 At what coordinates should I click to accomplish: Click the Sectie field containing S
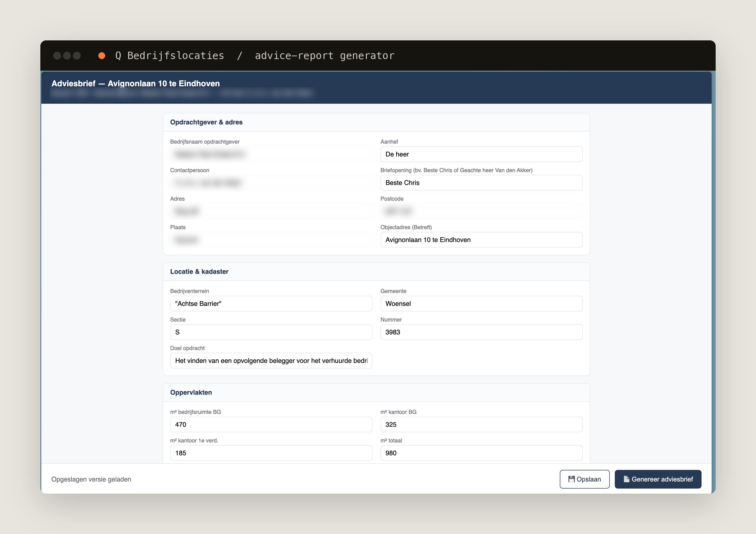point(271,332)
